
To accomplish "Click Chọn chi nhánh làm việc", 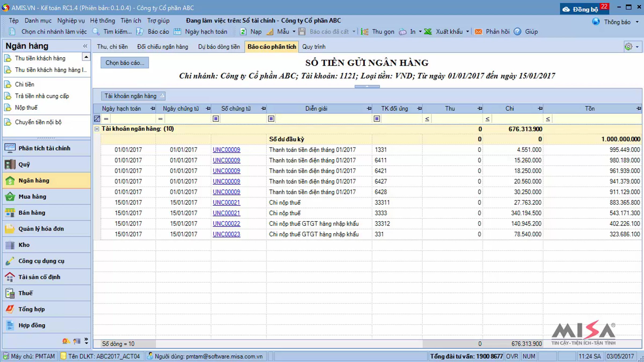I will click(48, 32).
